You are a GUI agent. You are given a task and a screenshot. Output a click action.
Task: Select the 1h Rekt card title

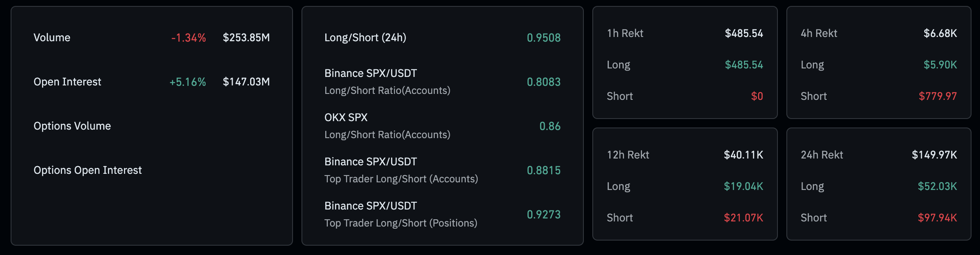625,33
